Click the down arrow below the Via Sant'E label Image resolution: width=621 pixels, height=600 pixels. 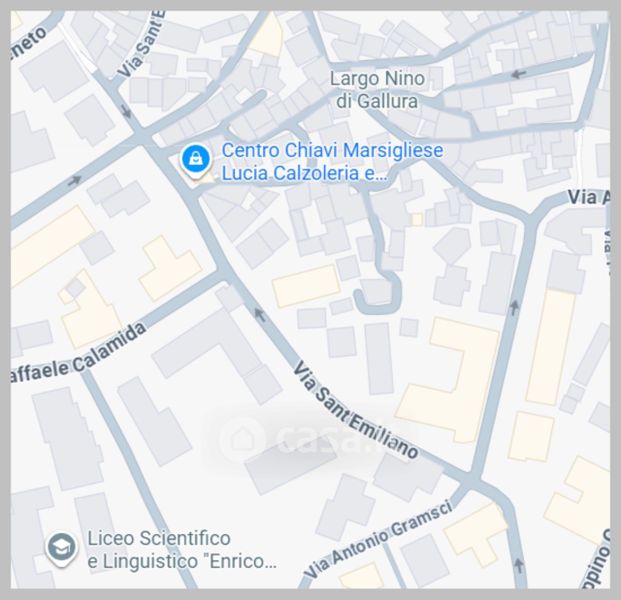tap(126, 112)
